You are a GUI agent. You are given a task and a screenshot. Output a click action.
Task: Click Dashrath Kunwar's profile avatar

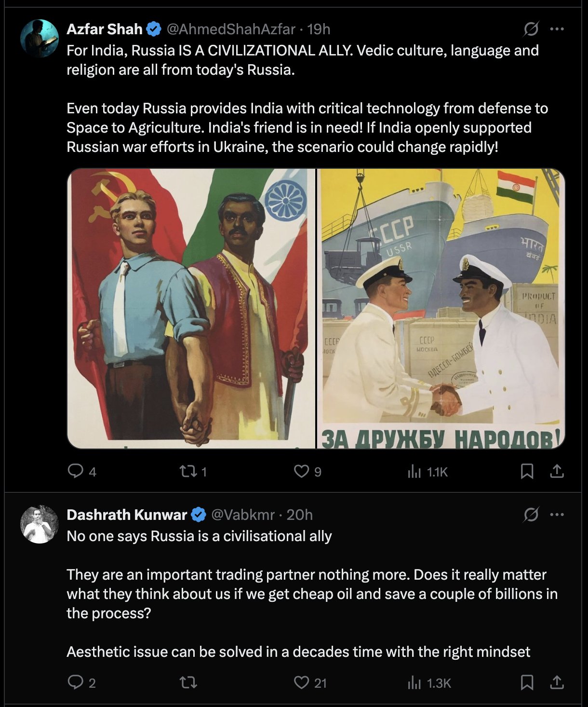click(x=40, y=524)
